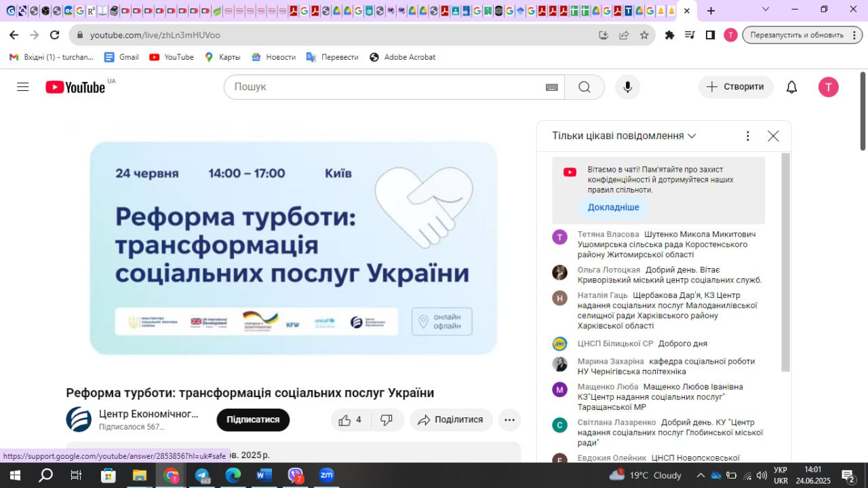Bookmark this page with star icon
Screen dimensions: 868x488
(644, 35)
